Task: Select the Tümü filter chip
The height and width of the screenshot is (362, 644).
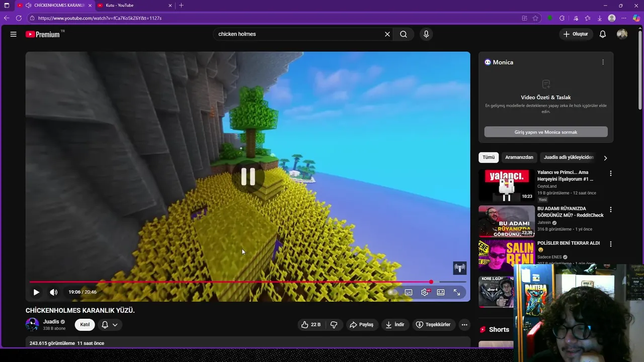Action: click(x=489, y=157)
